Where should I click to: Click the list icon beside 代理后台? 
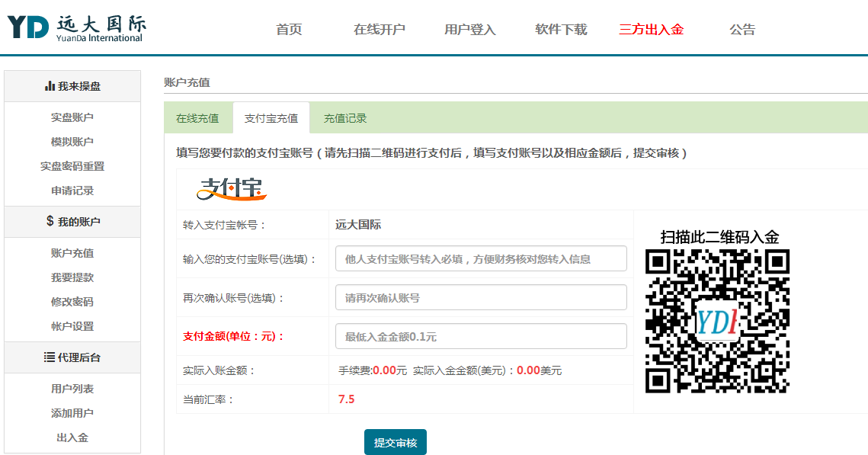[x=50, y=357]
